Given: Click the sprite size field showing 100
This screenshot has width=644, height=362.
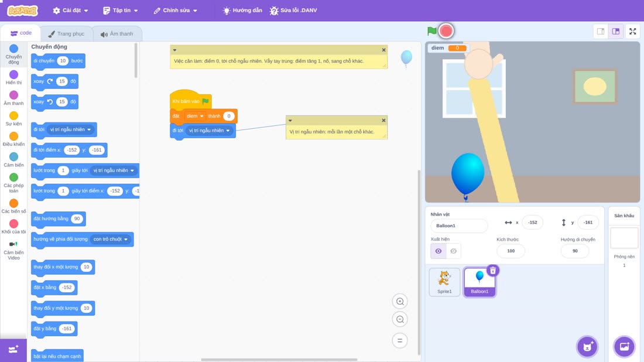Looking at the screenshot, I should point(511,251).
